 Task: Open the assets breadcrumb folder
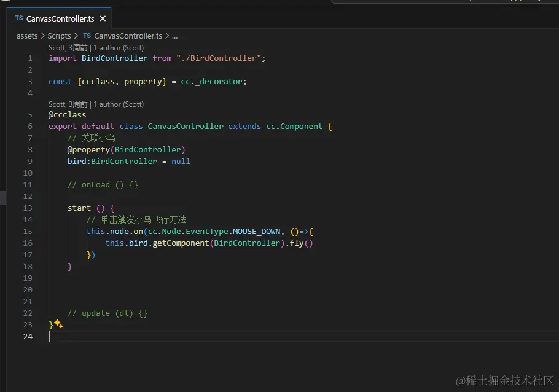tap(27, 36)
